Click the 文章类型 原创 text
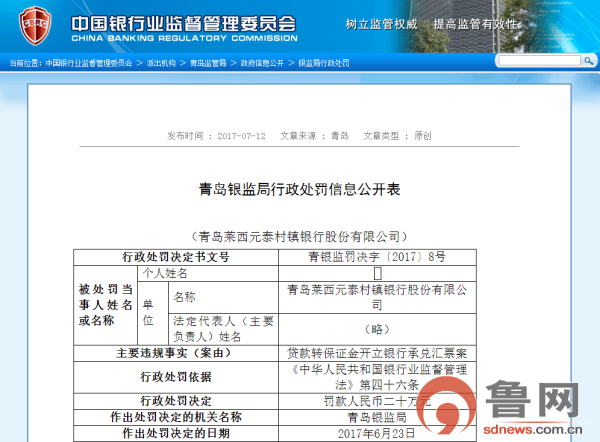Screen dimensions: 600x442 [397, 136]
